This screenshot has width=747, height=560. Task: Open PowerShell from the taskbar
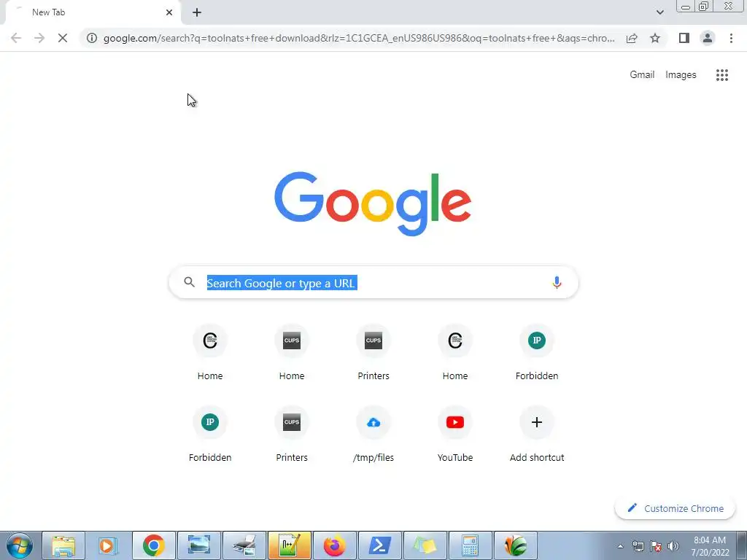pos(379,545)
